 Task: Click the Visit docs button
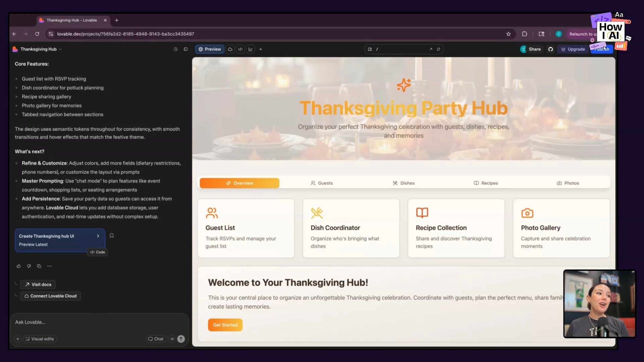[x=38, y=285]
